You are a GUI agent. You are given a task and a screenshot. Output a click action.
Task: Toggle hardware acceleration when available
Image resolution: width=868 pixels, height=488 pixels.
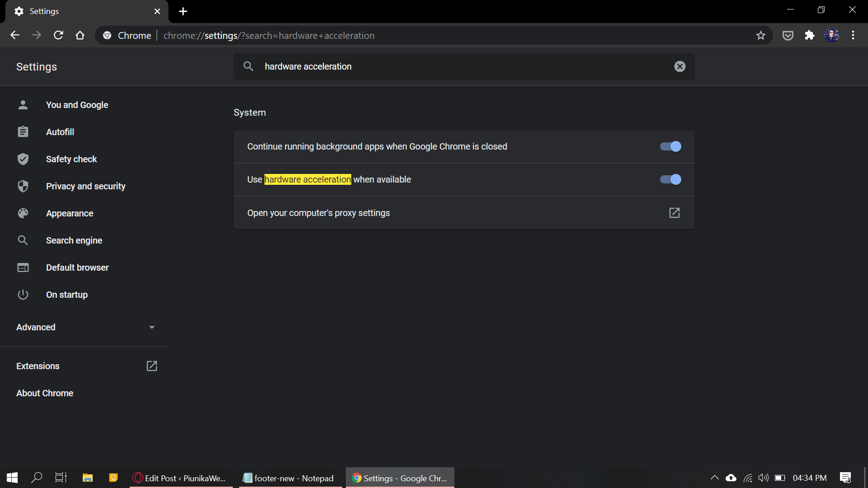pyautogui.click(x=669, y=179)
